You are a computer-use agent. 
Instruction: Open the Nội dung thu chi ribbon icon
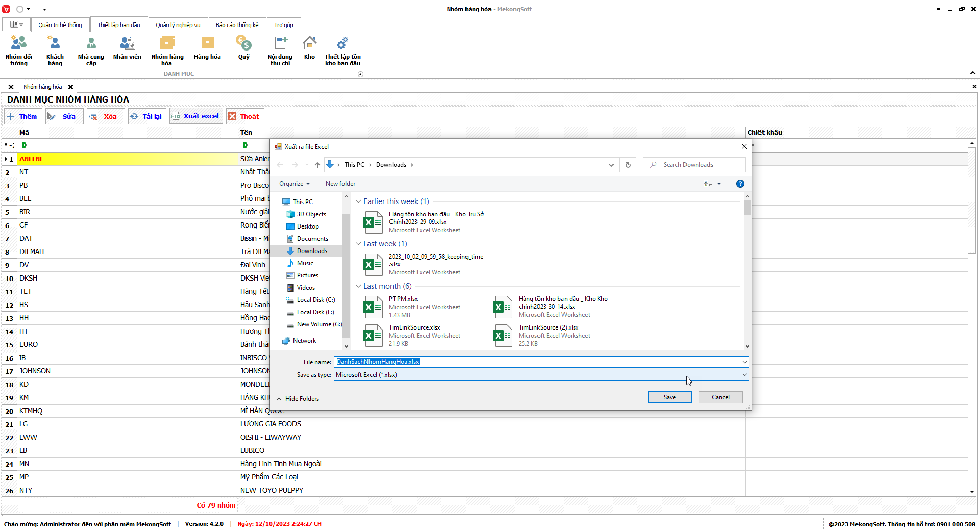280,51
